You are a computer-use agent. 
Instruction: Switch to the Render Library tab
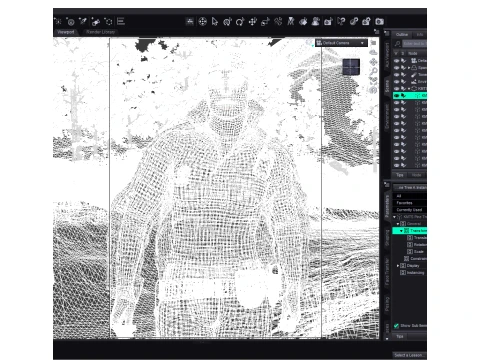pos(100,32)
